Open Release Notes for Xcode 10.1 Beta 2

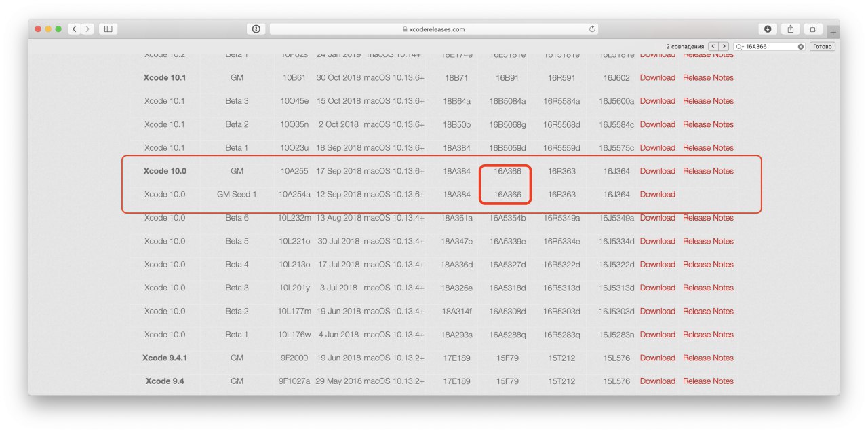708,124
